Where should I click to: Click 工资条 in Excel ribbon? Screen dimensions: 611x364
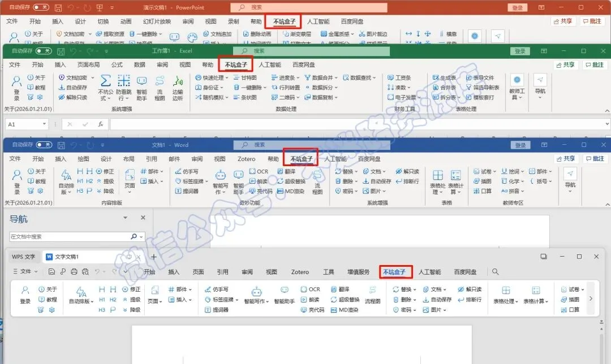pyautogui.click(x=399, y=77)
